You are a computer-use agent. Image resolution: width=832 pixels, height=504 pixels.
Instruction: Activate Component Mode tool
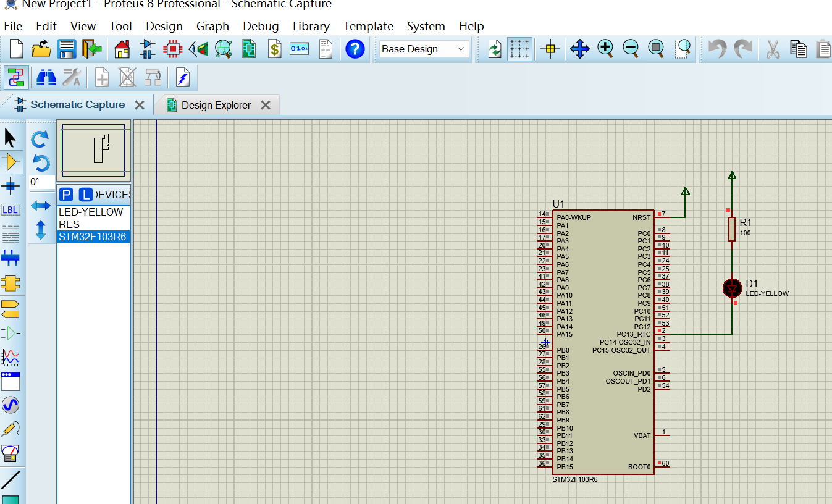11,162
